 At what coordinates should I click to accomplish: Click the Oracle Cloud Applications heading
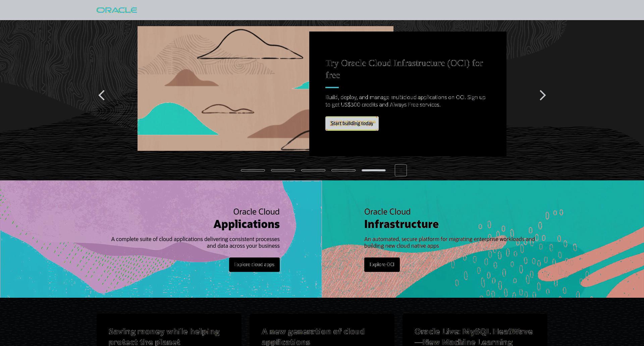click(247, 219)
